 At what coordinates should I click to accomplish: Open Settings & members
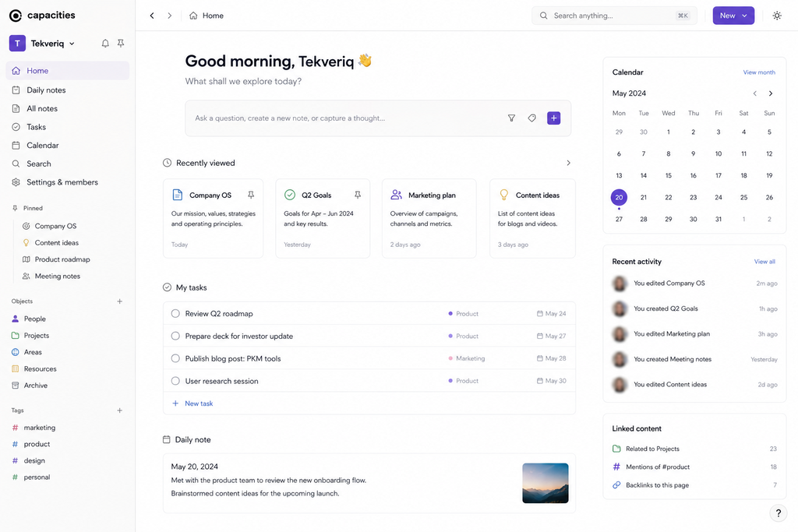click(x=67, y=182)
